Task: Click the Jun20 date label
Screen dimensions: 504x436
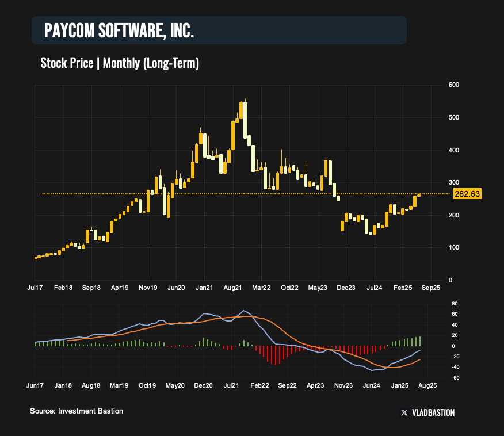Action: (x=176, y=288)
